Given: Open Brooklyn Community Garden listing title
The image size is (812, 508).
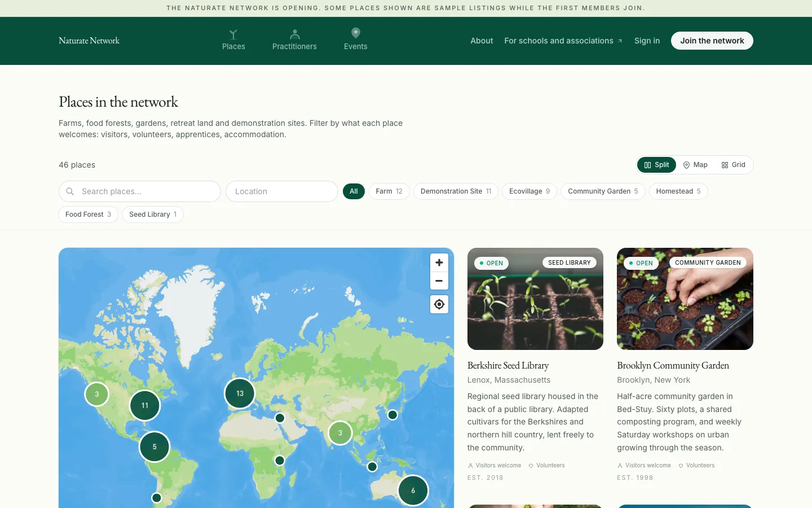Looking at the screenshot, I should click(x=673, y=365).
